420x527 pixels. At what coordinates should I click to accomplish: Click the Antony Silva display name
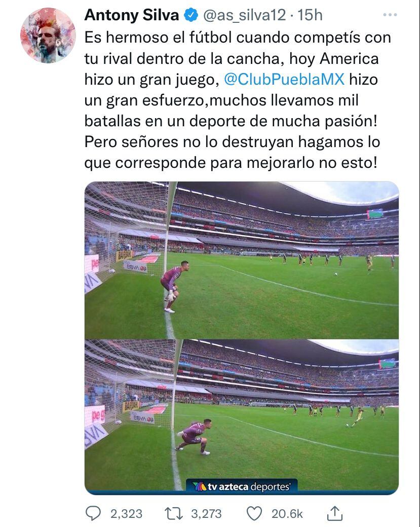pyautogui.click(x=132, y=15)
